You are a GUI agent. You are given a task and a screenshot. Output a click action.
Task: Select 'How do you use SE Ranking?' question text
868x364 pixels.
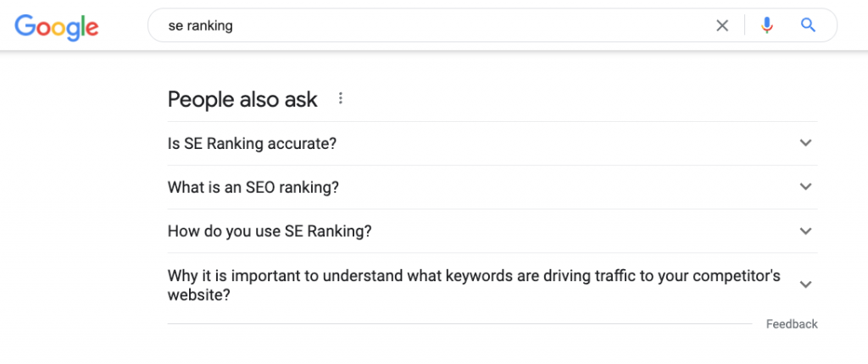pyautogui.click(x=270, y=231)
